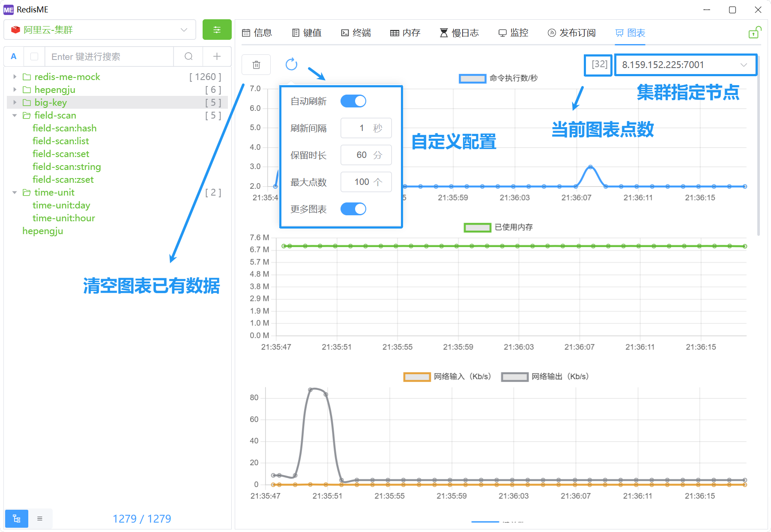Click the green connection settings button

217,30
